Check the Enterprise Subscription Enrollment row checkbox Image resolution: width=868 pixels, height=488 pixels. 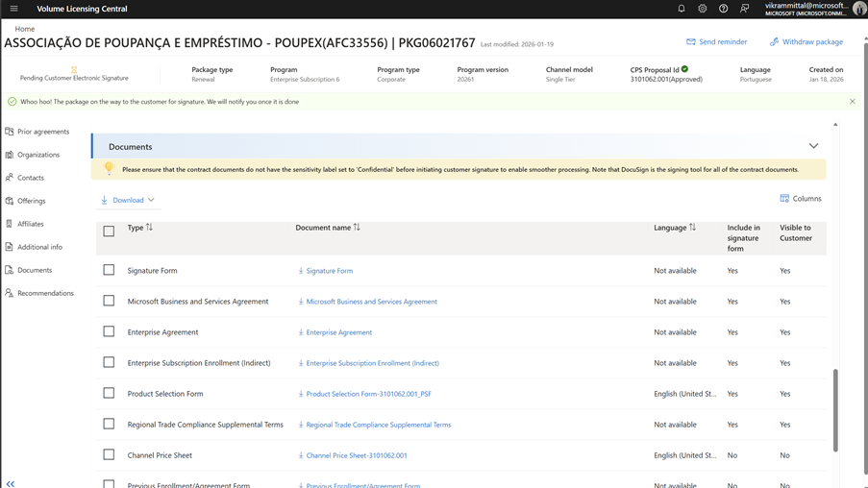[x=109, y=362]
